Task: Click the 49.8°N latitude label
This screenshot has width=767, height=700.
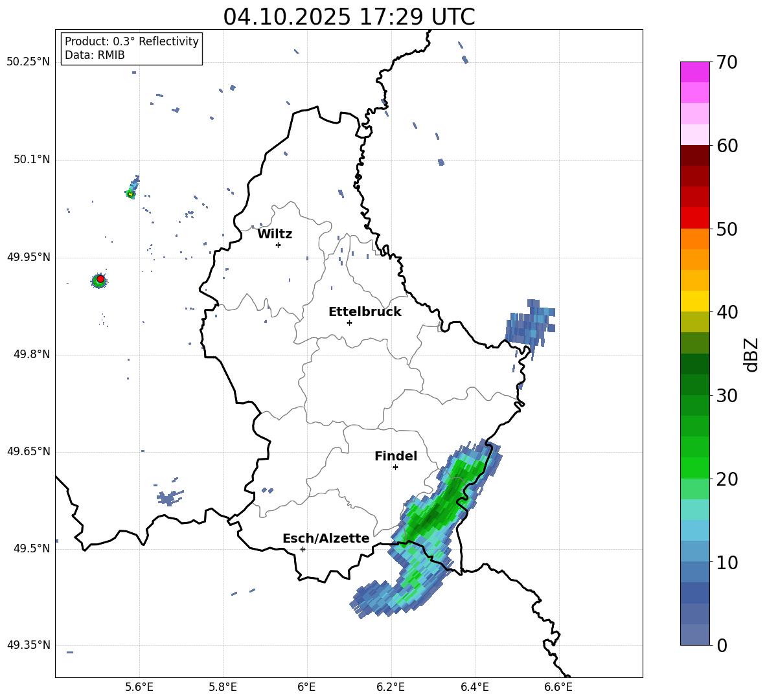Action: point(31,354)
